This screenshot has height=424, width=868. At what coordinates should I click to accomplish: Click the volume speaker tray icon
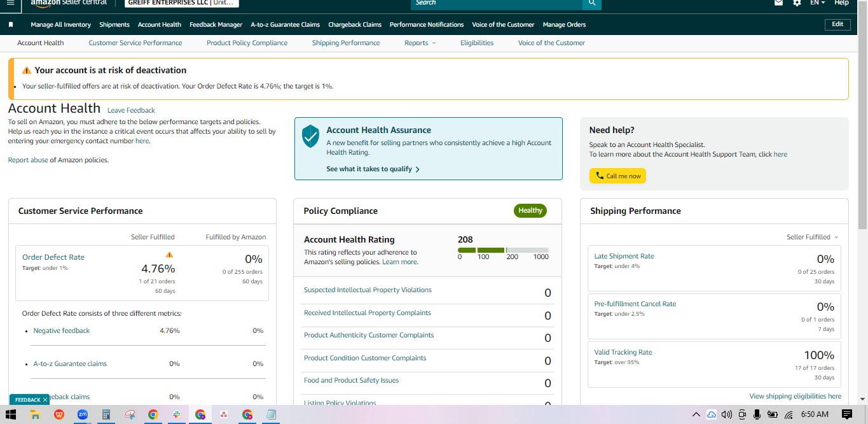(727, 414)
